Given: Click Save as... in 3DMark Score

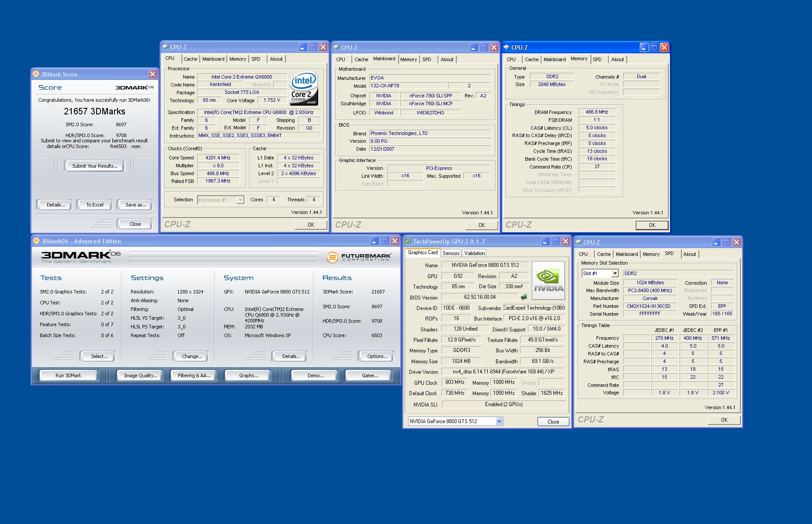Looking at the screenshot, I should pos(135,205).
